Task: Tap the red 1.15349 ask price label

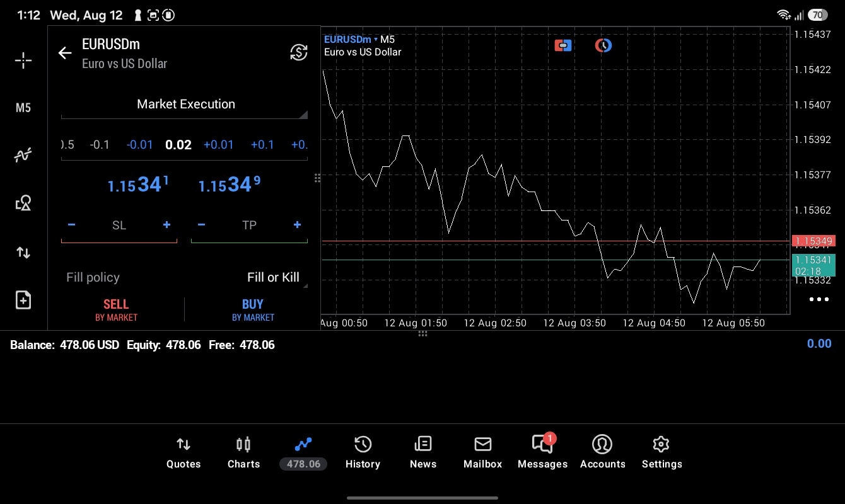Action: point(813,241)
